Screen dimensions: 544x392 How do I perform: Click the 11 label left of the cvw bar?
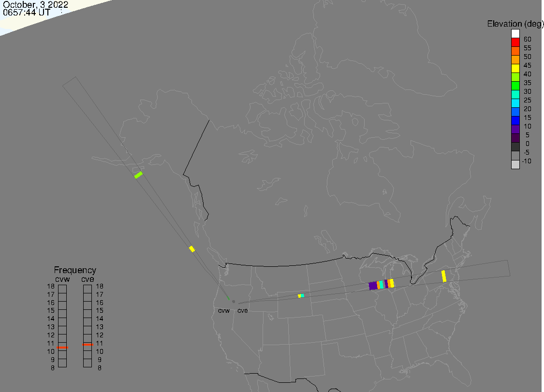point(51,343)
